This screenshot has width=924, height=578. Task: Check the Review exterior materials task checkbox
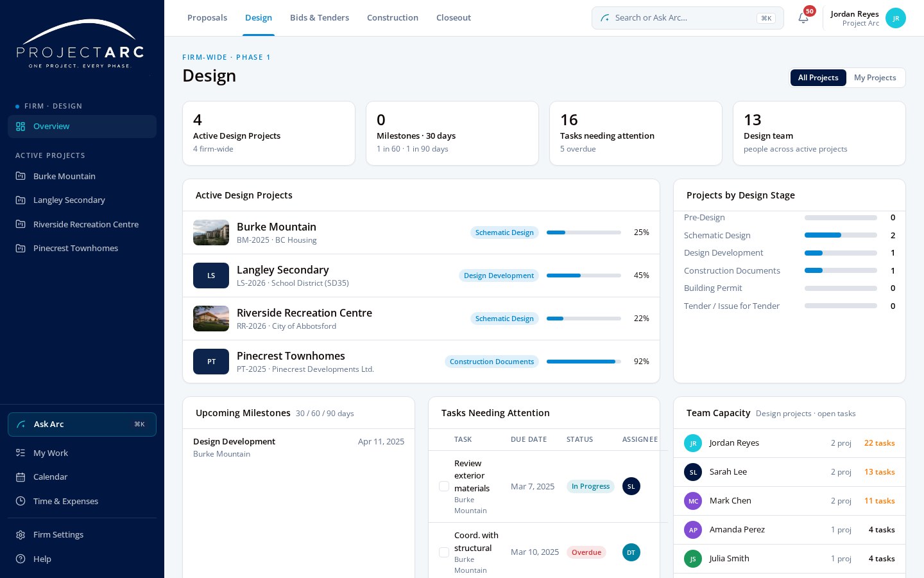444,486
